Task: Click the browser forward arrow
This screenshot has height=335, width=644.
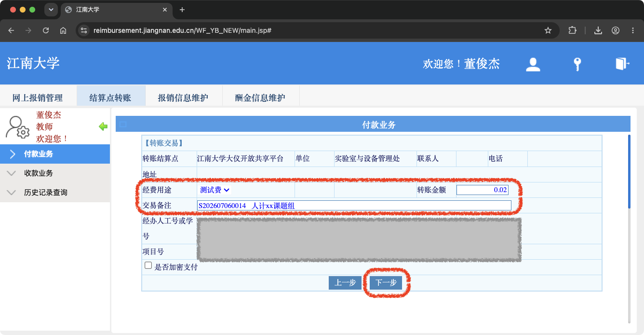Action: (x=28, y=30)
